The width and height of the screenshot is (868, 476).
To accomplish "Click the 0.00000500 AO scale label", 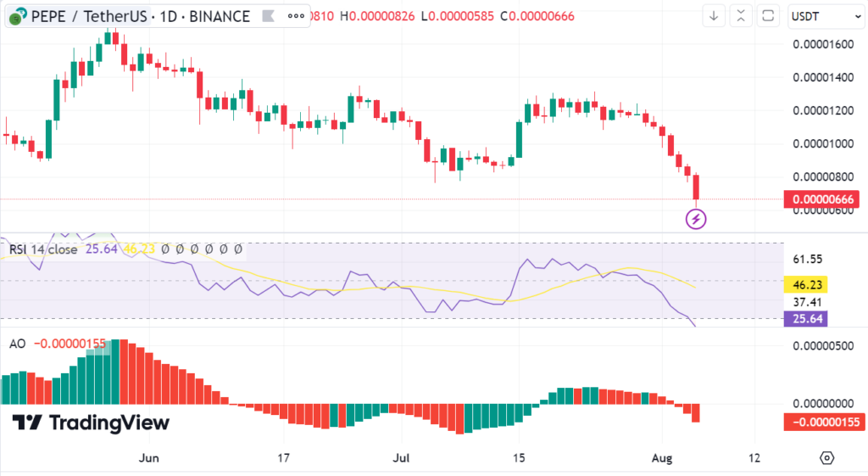I will pyautogui.click(x=823, y=346).
